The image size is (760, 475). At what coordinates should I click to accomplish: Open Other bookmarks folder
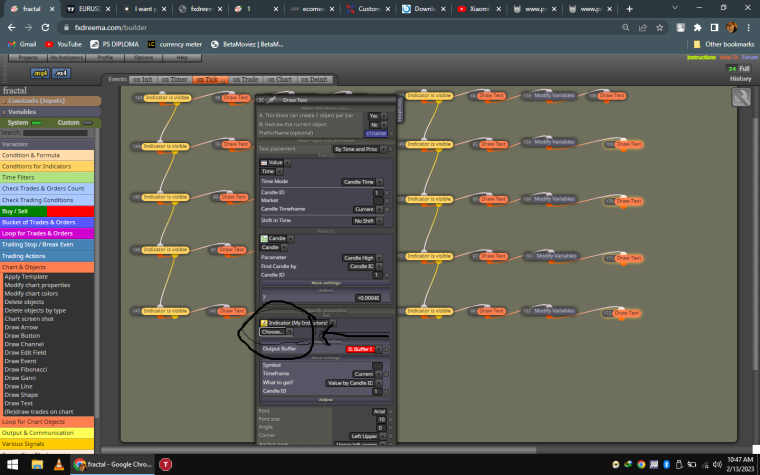click(724, 44)
